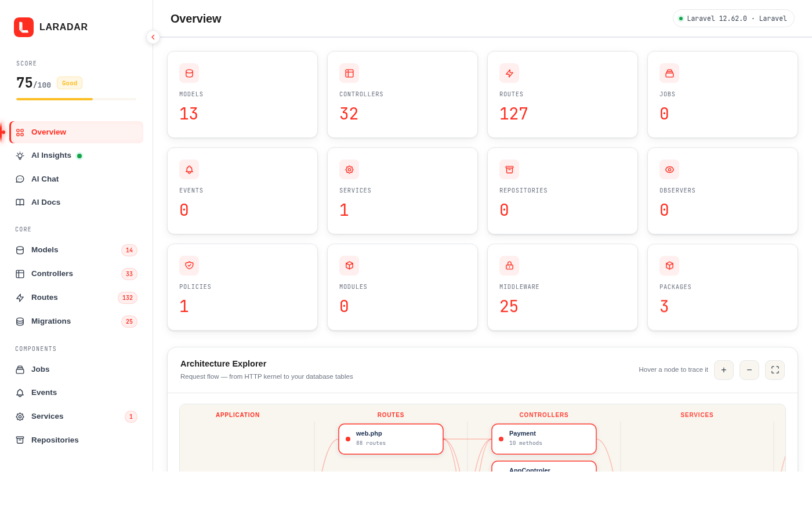
Task: Click the Good score badge
Action: 70,83
